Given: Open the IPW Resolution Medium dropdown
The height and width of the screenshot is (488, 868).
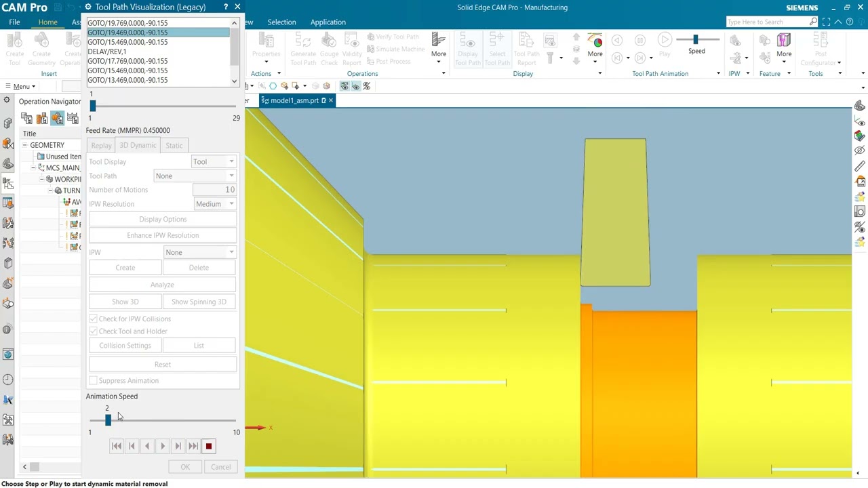Looking at the screenshot, I should point(214,204).
